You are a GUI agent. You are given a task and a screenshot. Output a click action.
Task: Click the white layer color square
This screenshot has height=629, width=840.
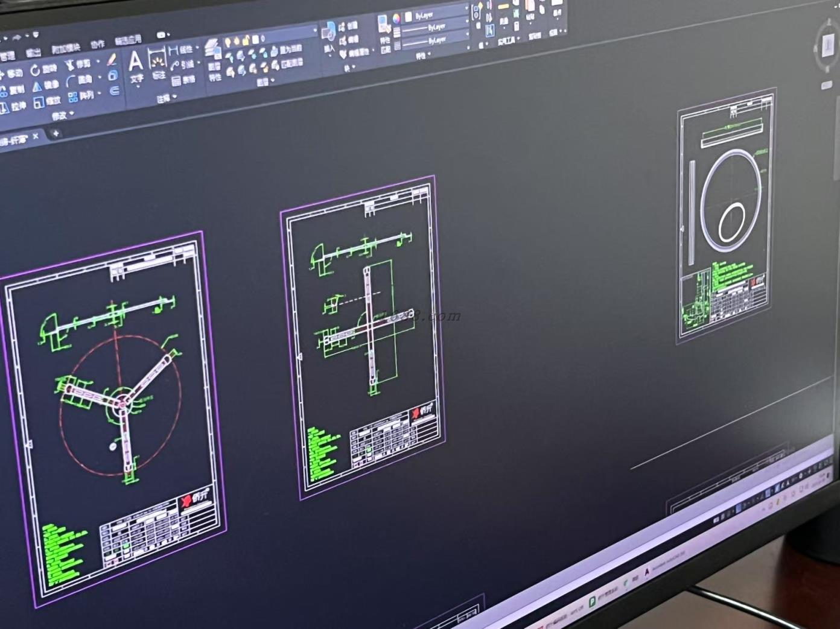coord(255,39)
